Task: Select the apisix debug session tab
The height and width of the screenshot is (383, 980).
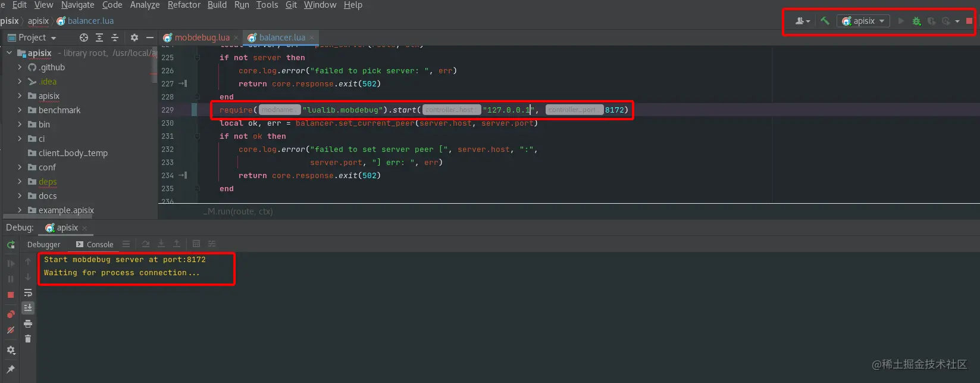Action: click(x=62, y=228)
